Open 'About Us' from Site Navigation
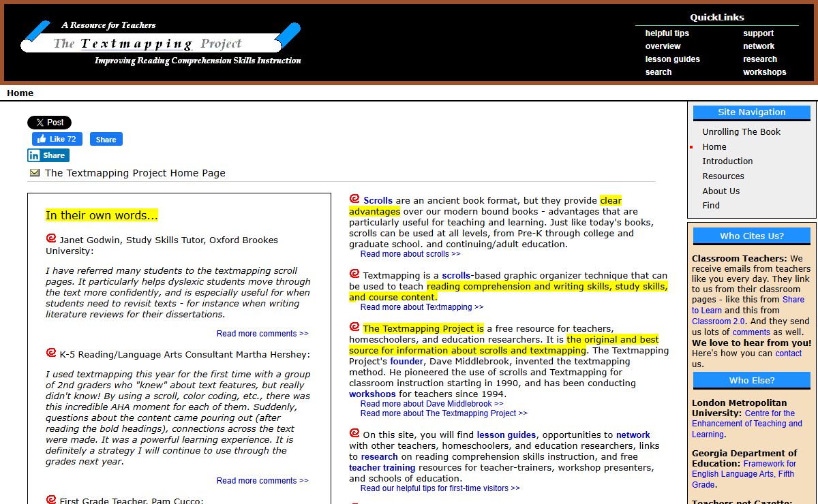This screenshot has width=818, height=504. [x=721, y=191]
